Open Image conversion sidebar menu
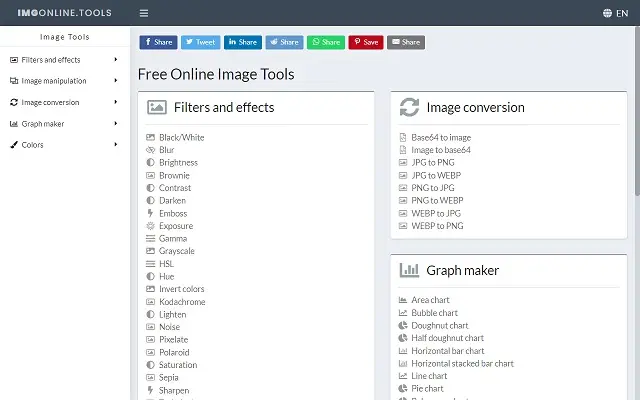 pos(64,102)
